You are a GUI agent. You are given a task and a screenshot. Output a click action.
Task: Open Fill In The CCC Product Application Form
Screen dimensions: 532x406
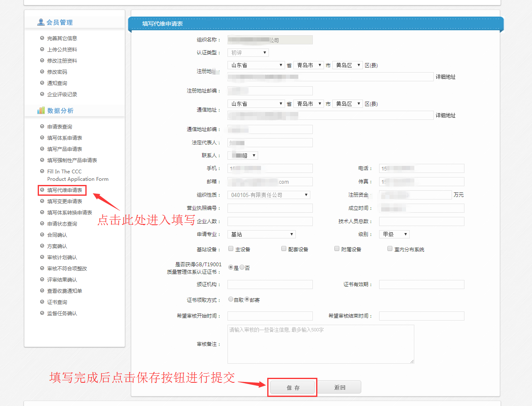click(77, 175)
